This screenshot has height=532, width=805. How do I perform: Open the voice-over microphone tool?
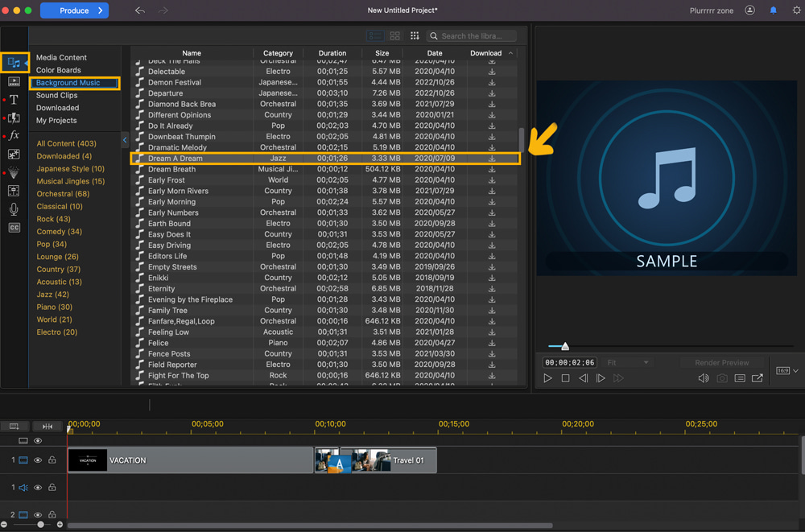tap(14, 211)
